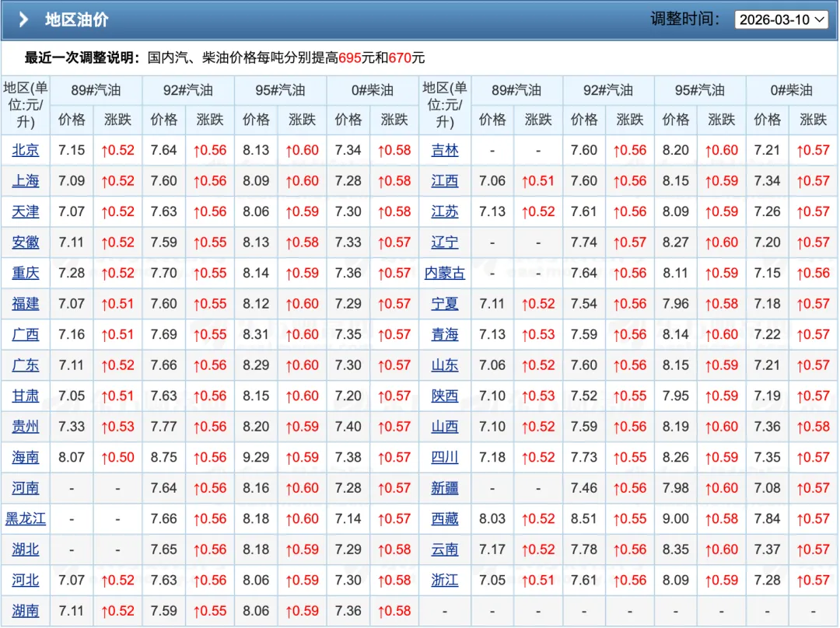Open the 青海 region link
840x628 pixels.
tap(445, 334)
